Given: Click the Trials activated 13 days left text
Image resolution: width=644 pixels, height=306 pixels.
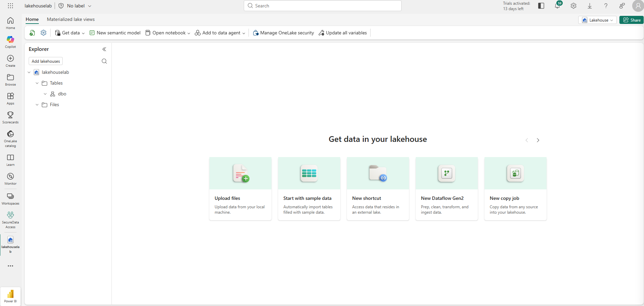Looking at the screenshot, I should pyautogui.click(x=516, y=6).
